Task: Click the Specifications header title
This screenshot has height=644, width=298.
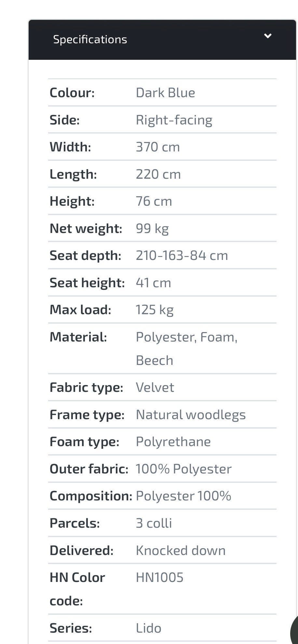Action: coord(90,40)
